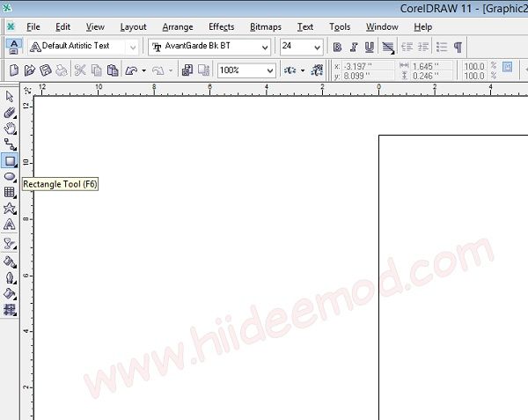The image size is (528, 420).
Task: Choose the Graph Paper tool
Action: click(10, 192)
